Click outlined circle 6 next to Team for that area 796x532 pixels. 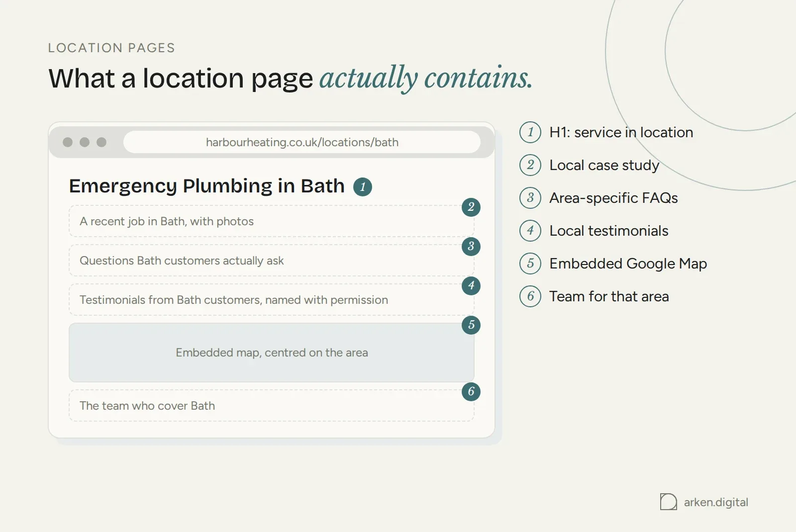pyautogui.click(x=530, y=296)
